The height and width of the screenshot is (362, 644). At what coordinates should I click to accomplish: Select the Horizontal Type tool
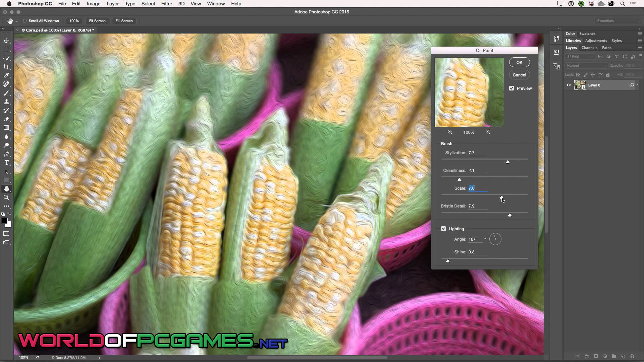(6, 163)
